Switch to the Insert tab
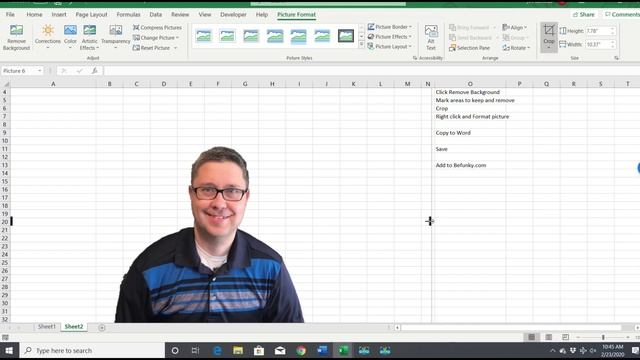Image resolution: width=640 pixels, height=360 pixels. coord(59,14)
